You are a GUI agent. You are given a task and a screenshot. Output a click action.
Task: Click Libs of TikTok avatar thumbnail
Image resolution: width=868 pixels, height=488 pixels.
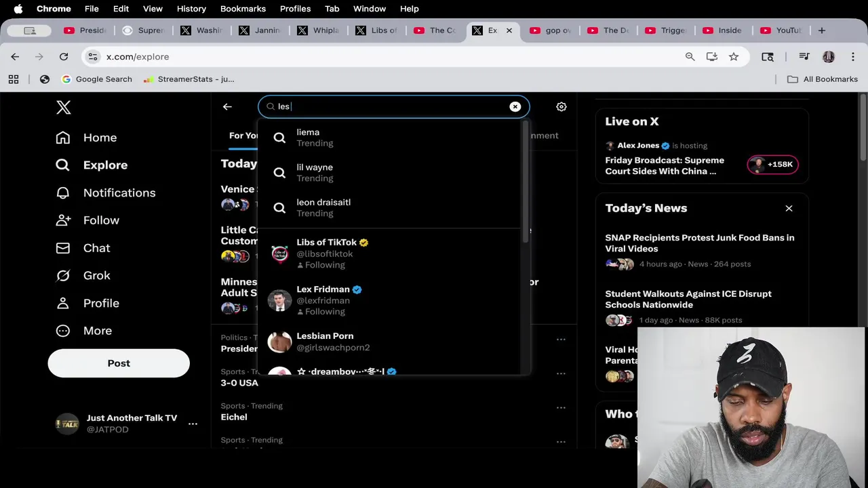(x=279, y=253)
